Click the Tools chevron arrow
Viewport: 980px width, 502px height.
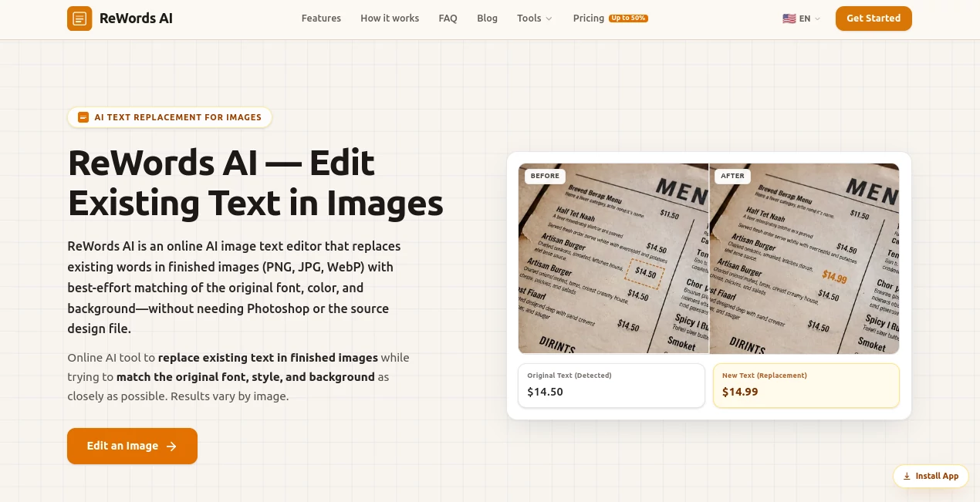[x=549, y=19]
